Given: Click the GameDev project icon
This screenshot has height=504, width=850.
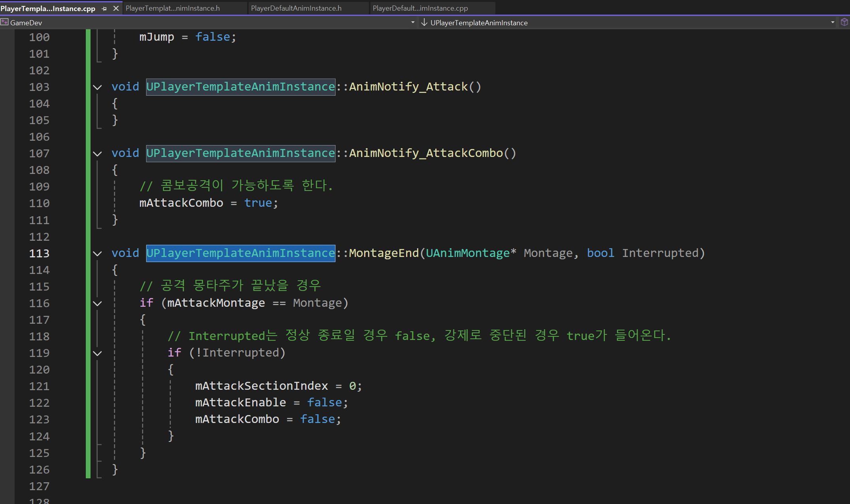Looking at the screenshot, I should [x=5, y=23].
